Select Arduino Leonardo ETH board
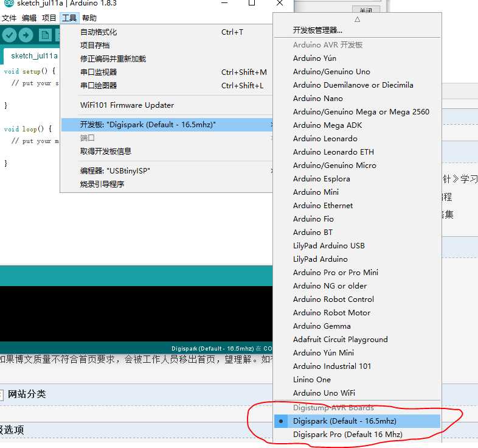Viewport: 478px width, 448px height. (x=357, y=152)
